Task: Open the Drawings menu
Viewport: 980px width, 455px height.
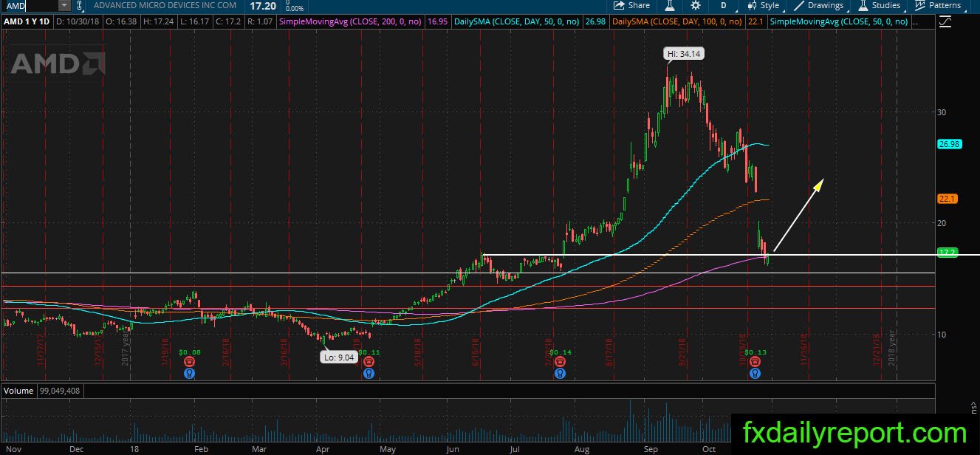Action: (820, 5)
